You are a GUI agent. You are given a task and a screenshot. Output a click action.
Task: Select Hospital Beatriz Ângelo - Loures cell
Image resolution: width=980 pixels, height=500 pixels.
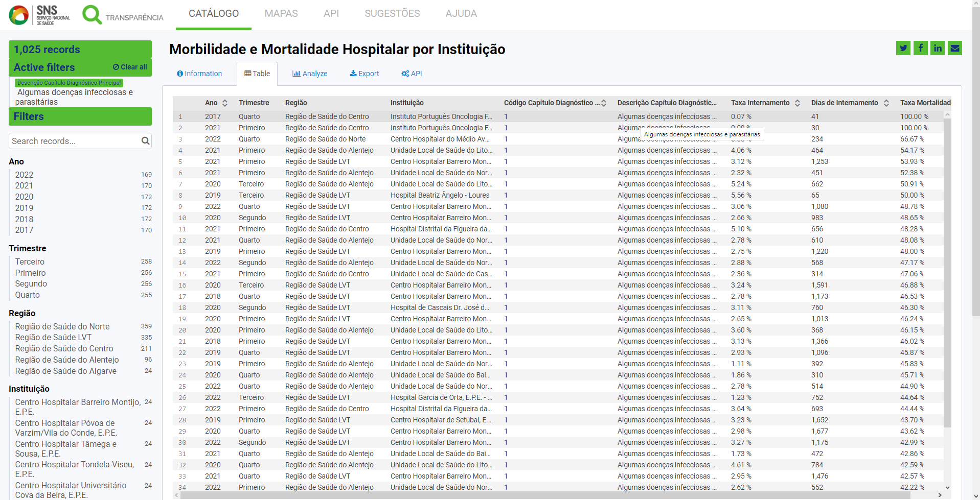[x=440, y=195]
